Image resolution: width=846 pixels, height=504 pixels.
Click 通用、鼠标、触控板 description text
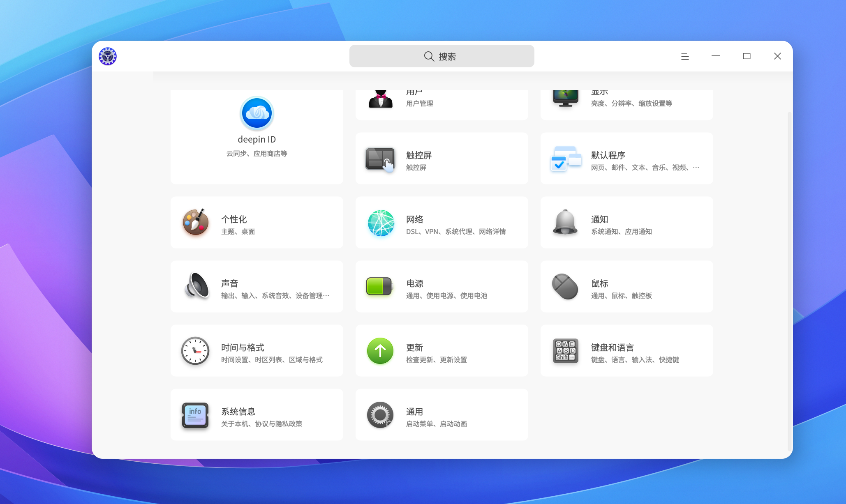pyautogui.click(x=622, y=296)
